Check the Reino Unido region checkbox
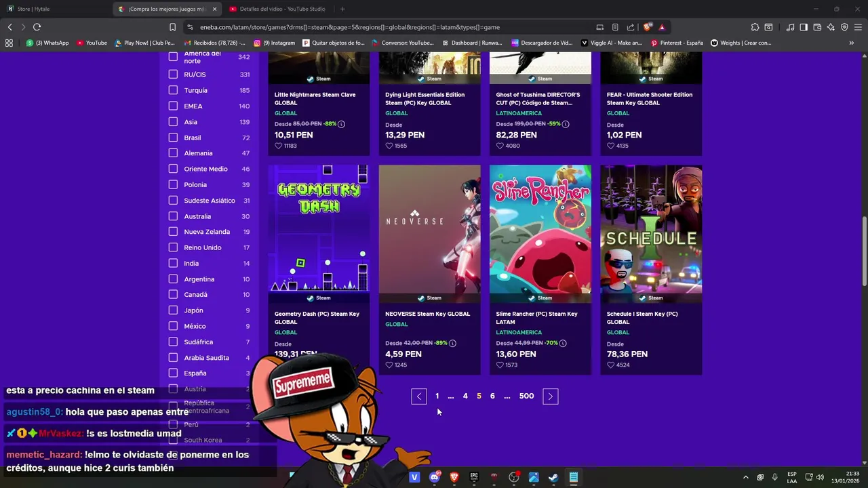This screenshot has width=868, height=488. [x=173, y=247]
